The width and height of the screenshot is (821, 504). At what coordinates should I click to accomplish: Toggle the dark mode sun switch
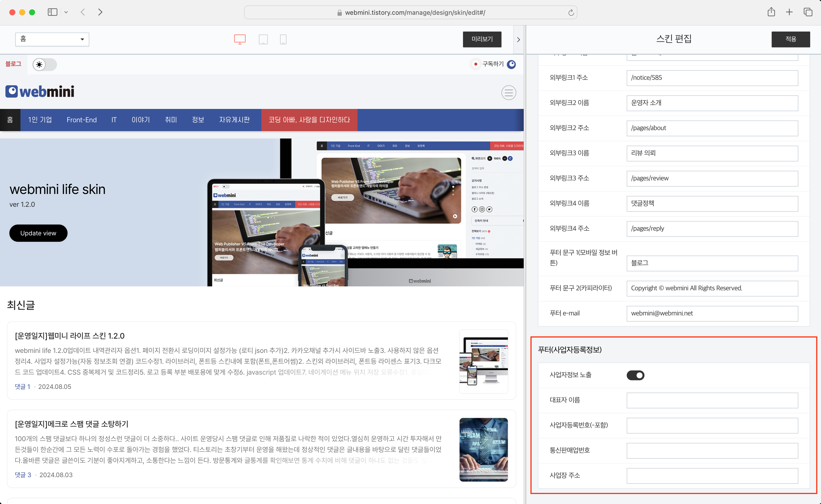45,64
